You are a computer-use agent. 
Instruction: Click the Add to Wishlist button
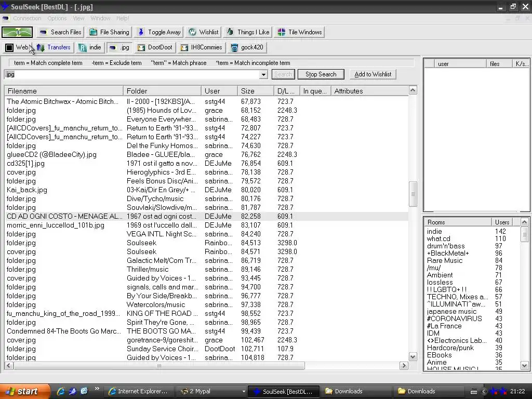(373, 74)
